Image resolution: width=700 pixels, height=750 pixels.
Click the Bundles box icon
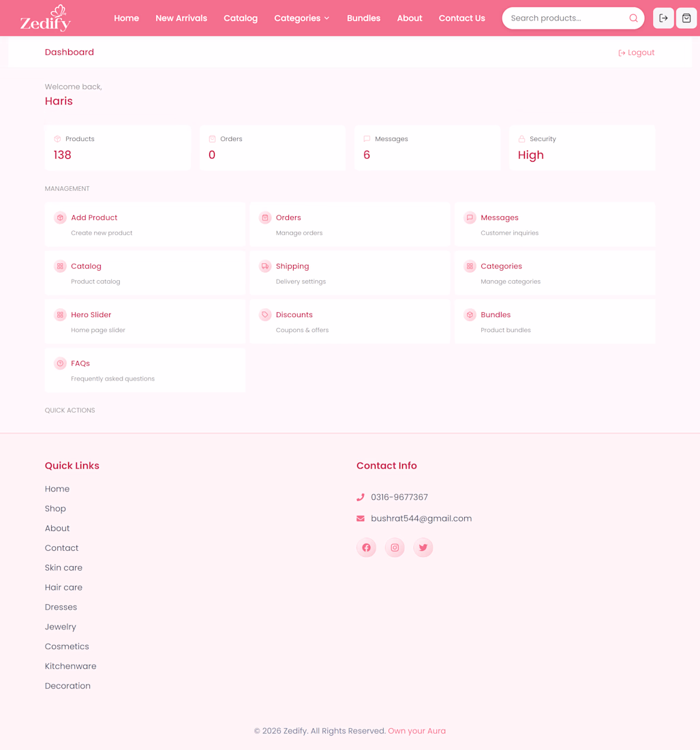coord(470,315)
